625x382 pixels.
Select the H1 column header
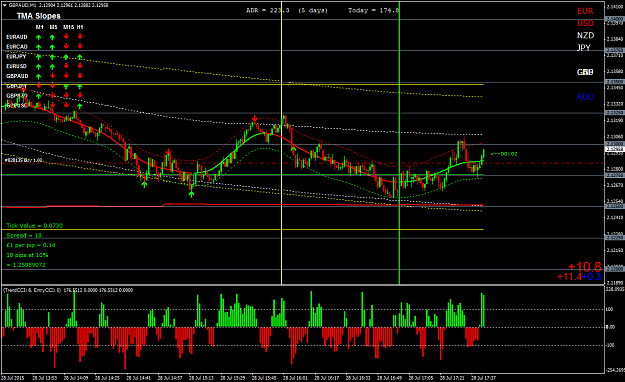(x=80, y=27)
